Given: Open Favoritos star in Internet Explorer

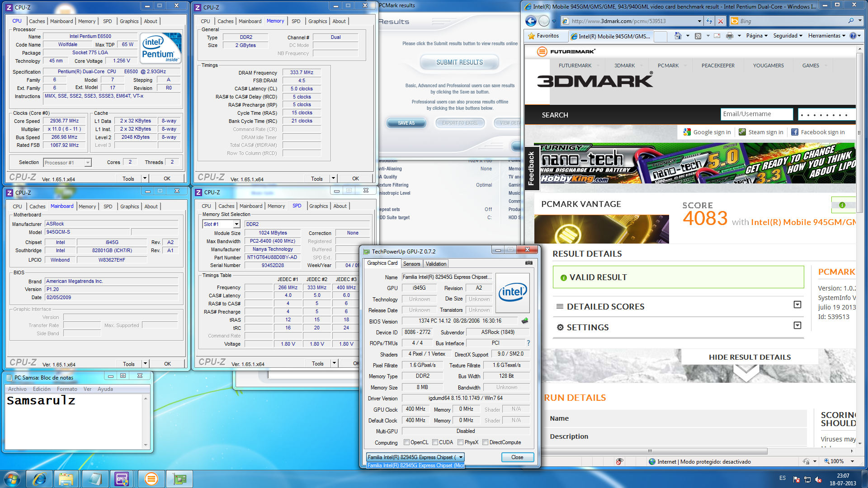Looking at the screenshot, I should (x=543, y=36).
